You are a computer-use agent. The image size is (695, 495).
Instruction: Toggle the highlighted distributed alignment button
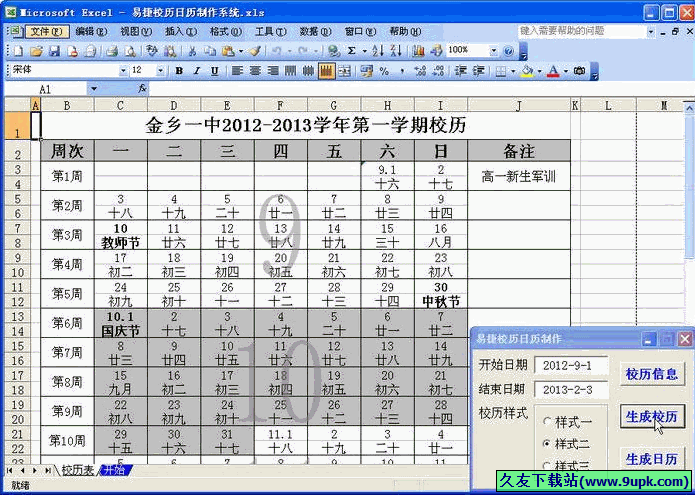pyautogui.click(x=327, y=71)
